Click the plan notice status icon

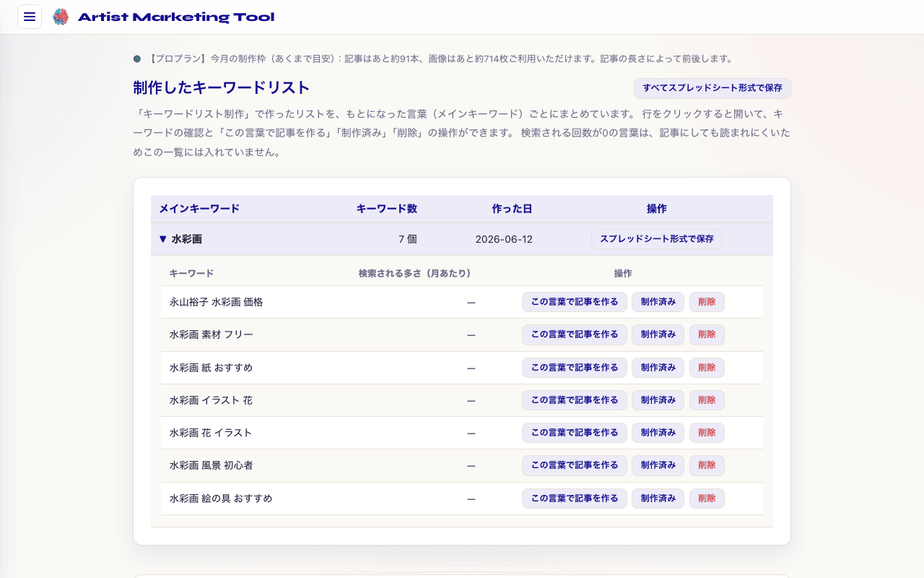(137, 59)
